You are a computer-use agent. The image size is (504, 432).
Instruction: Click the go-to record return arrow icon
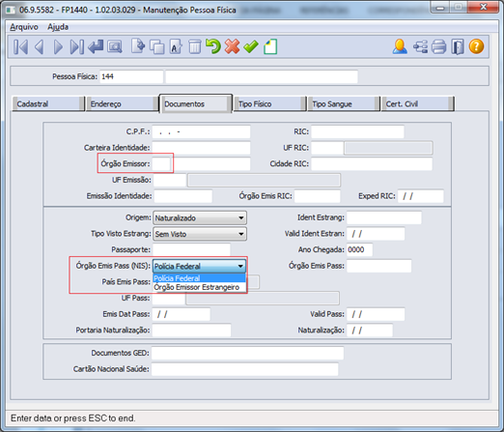pyautogui.click(x=96, y=46)
